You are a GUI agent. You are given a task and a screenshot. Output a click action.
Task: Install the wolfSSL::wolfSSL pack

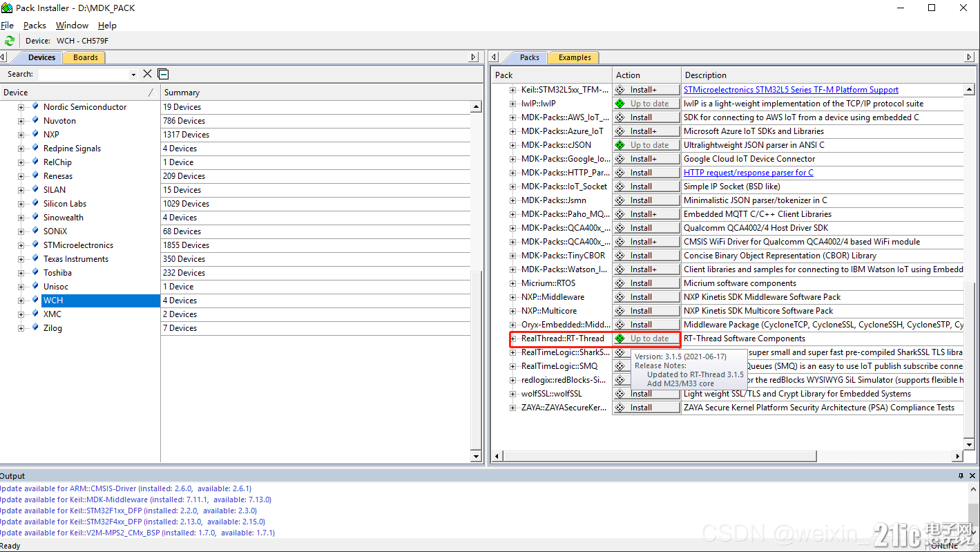(646, 394)
